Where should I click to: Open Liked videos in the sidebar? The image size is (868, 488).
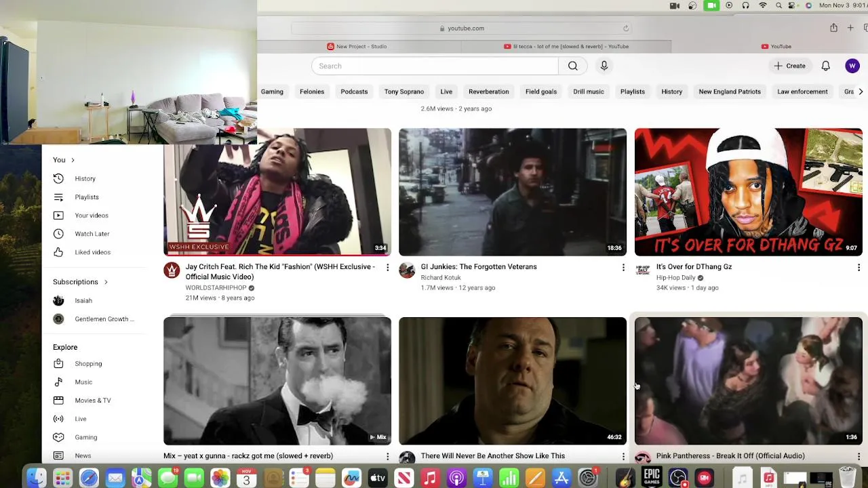pyautogui.click(x=92, y=252)
